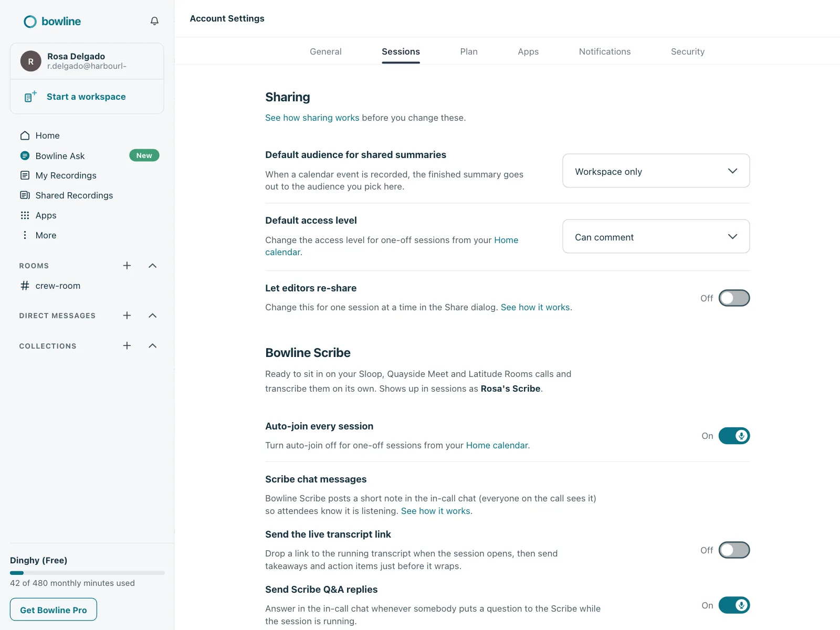Image resolution: width=840 pixels, height=630 pixels.
Task: Open Home calendar link under Auto-join
Action: [497, 445]
